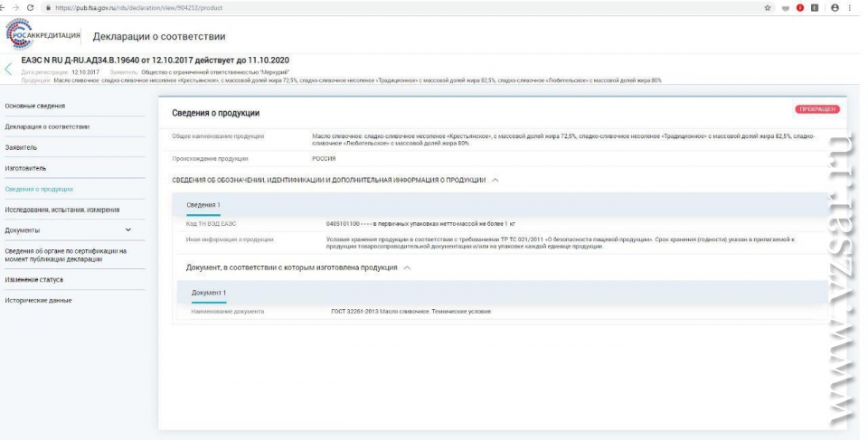This screenshot has width=868, height=440.
Task: Click the Росаккредитация logo
Action: tap(44, 35)
